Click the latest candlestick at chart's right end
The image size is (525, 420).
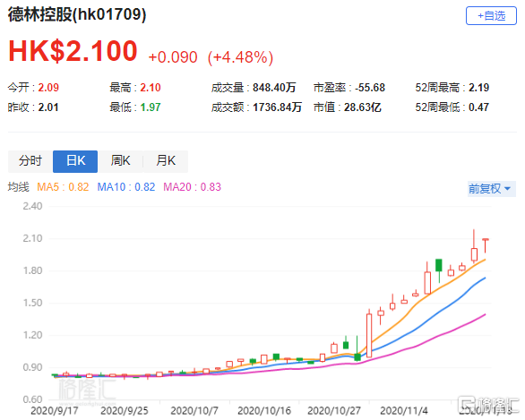486,245
